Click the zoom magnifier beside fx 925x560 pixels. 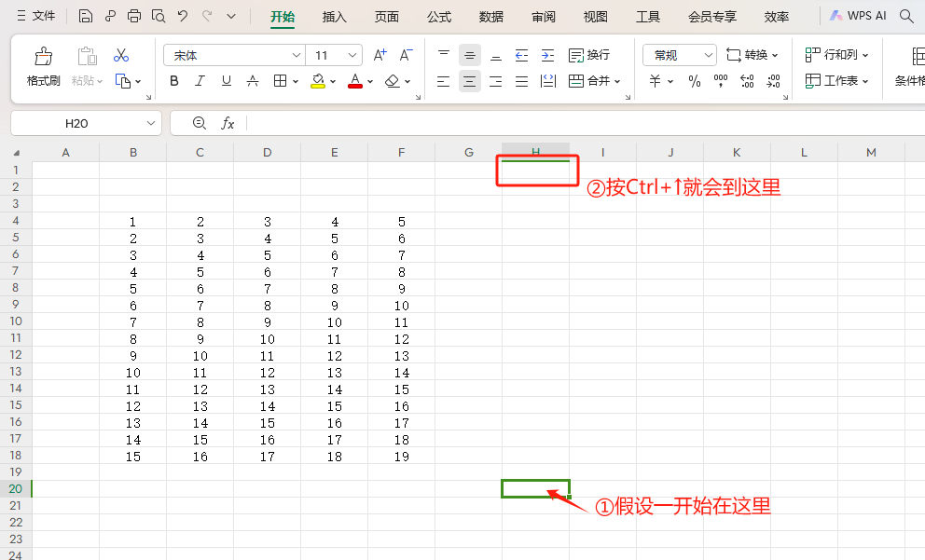[x=200, y=123]
